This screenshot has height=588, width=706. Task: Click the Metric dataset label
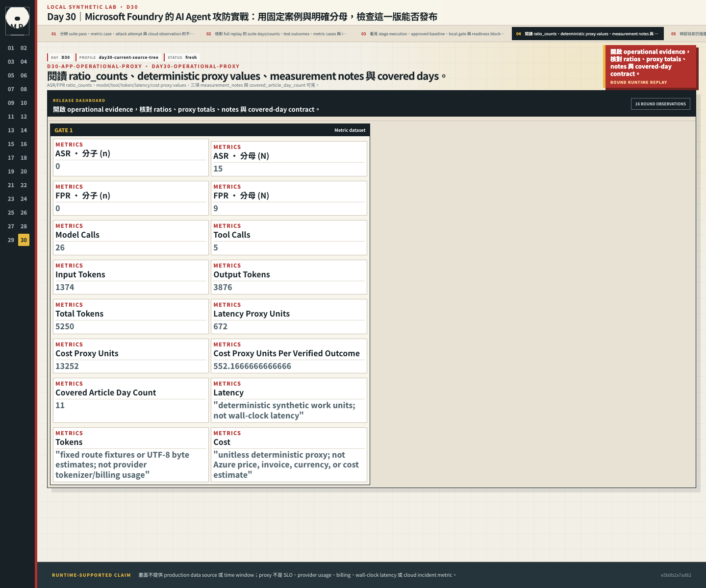point(350,130)
